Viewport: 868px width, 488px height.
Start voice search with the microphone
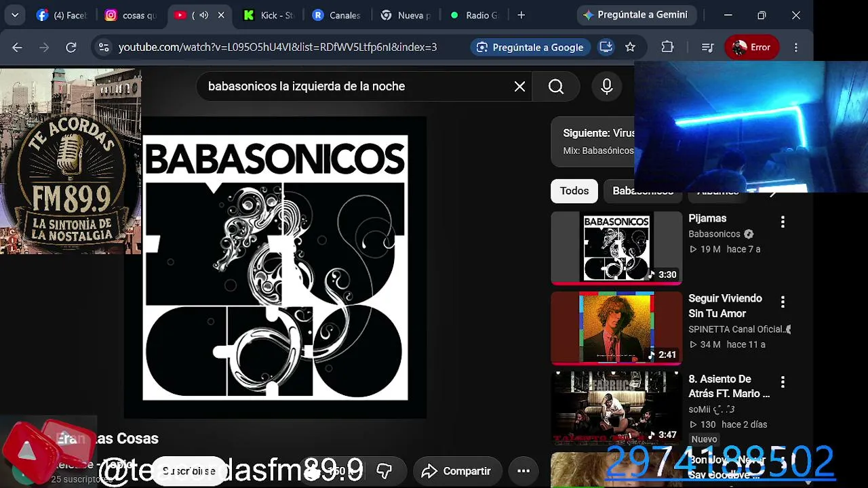(607, 87)
